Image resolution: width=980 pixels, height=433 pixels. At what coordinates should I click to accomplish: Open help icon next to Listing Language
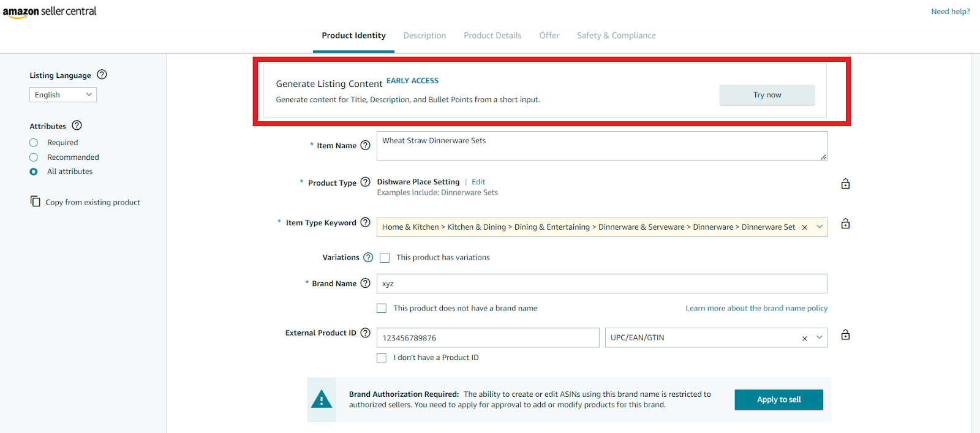point(102,75)
